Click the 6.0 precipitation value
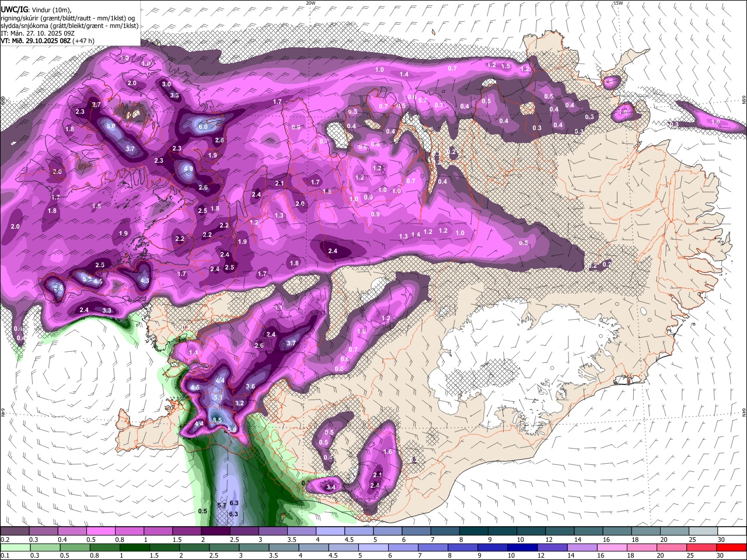The image size is (747, 560). point(203,127)
